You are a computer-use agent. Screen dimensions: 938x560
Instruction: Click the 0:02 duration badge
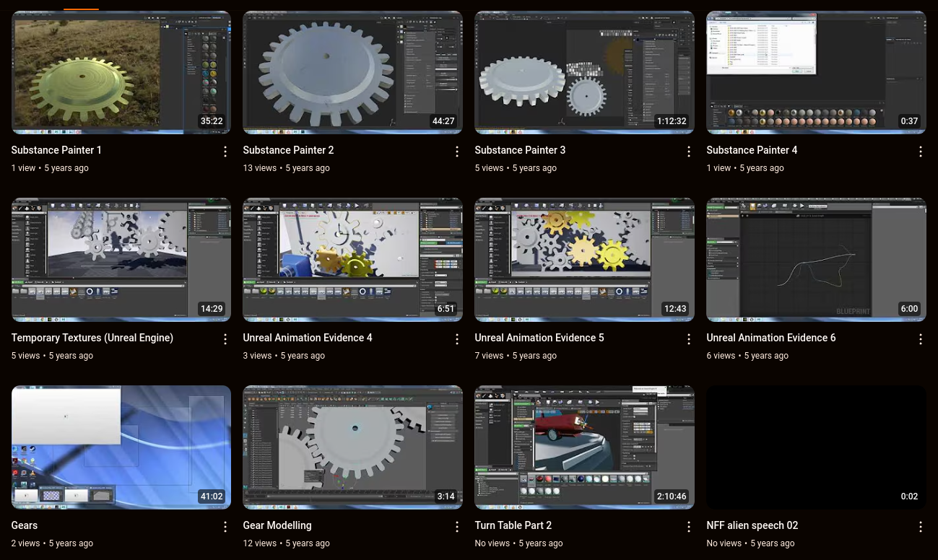[x=909, y=496]
